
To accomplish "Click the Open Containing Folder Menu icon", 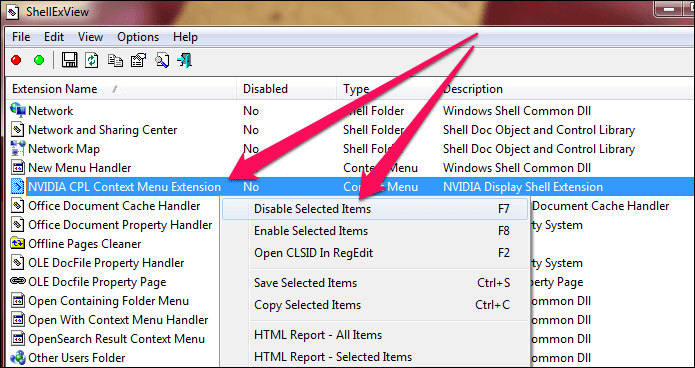I will click(18, 301).
